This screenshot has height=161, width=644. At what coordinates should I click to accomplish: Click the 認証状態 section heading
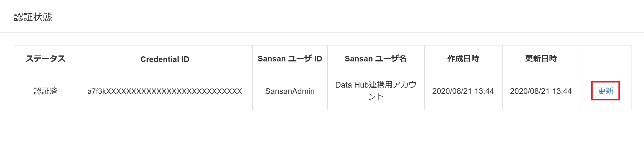33,17
